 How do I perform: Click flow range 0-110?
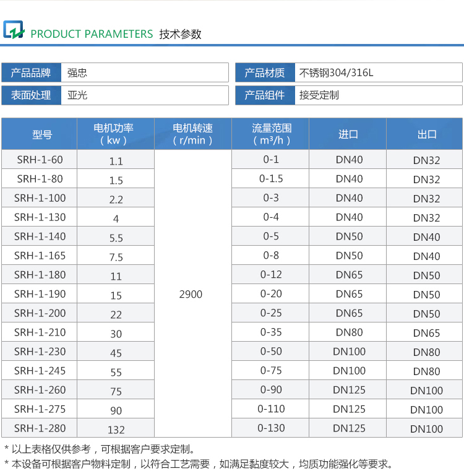(x=271, y=409)
